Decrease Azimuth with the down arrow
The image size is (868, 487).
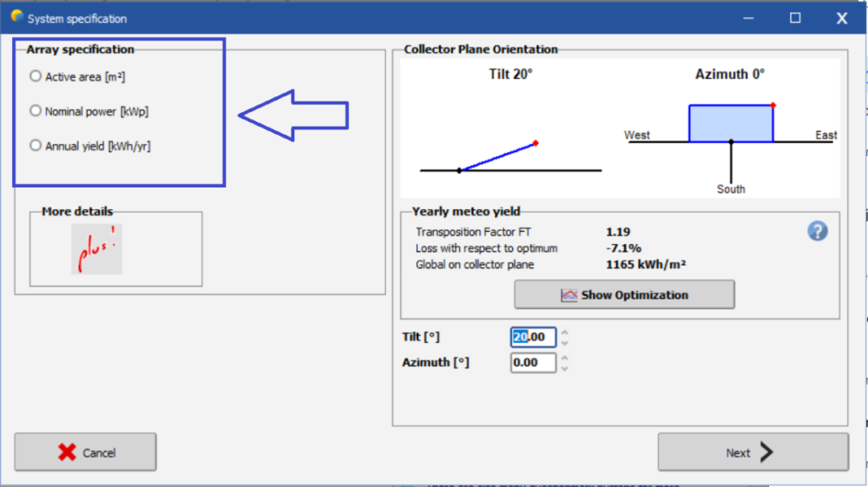coord(565,369)
